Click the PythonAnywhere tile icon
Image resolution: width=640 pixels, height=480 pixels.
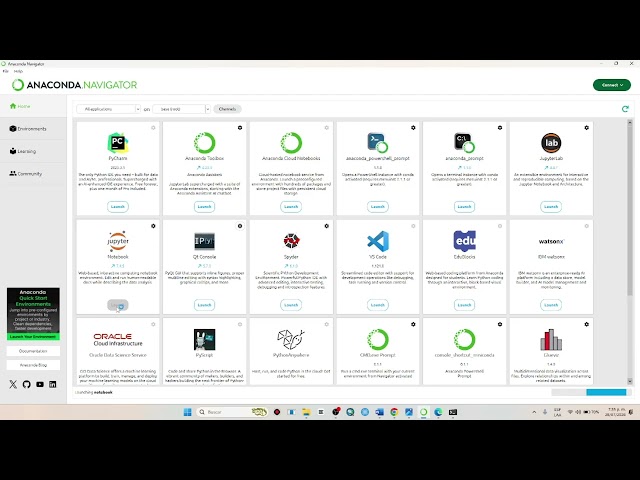point(291,340)
